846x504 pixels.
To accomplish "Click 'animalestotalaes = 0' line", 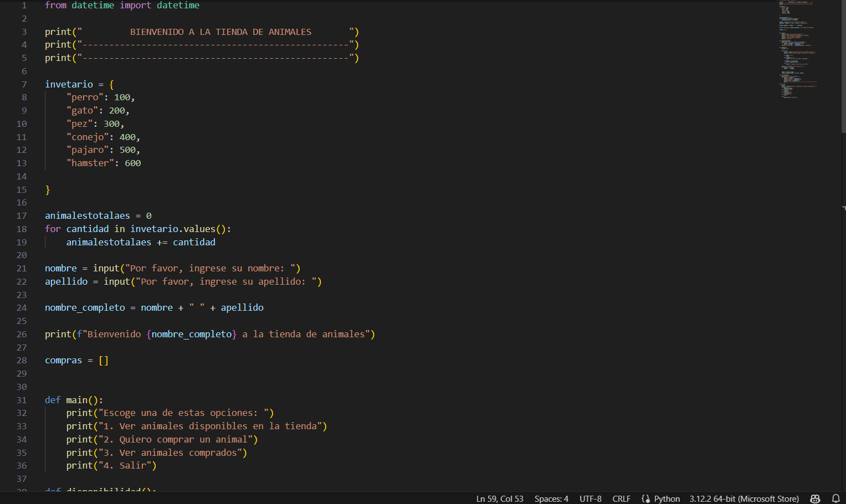I will [x=98, y=215].
